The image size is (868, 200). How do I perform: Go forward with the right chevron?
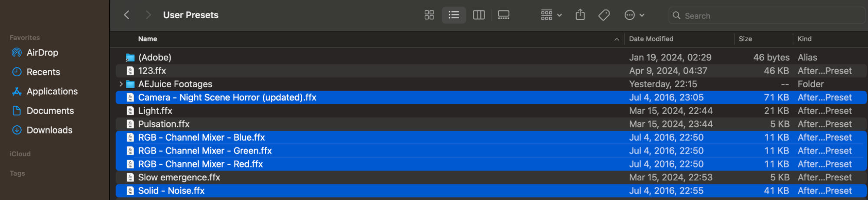pos(148,15)
